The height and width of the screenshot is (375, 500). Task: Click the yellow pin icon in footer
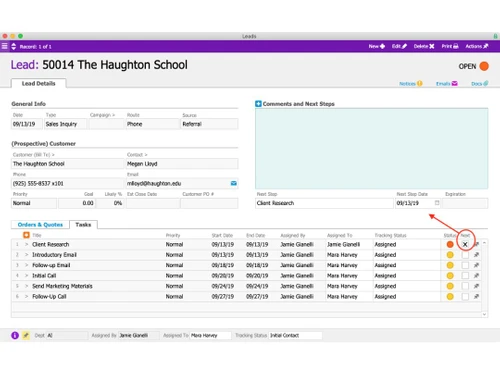click(x=26, y=335)
